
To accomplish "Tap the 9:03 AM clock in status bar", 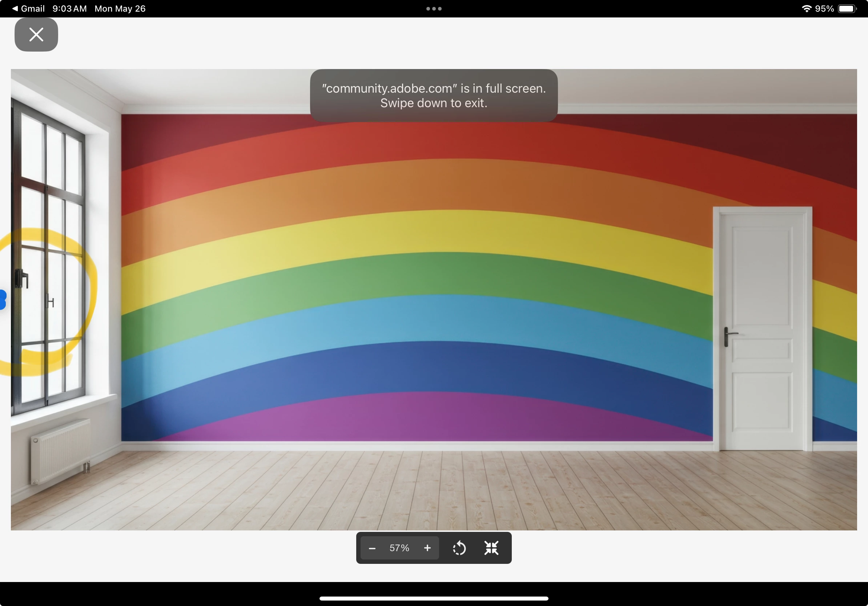I will point(69,8).
